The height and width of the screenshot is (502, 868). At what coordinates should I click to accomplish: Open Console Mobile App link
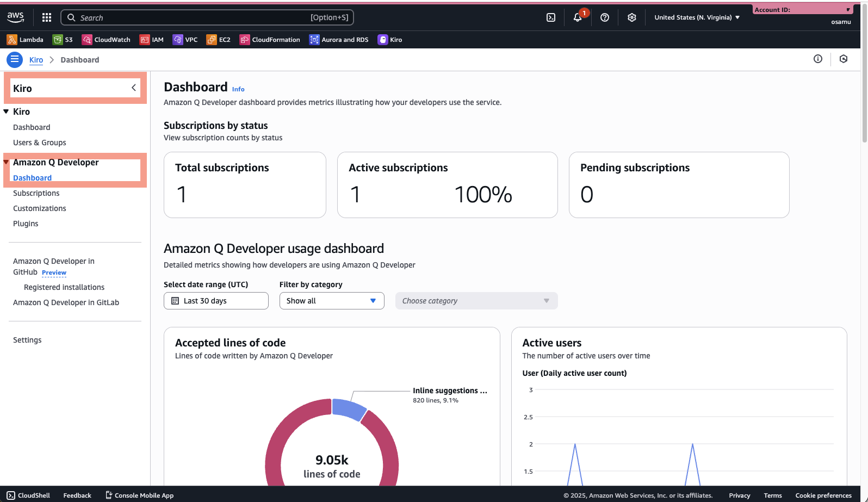139,495
